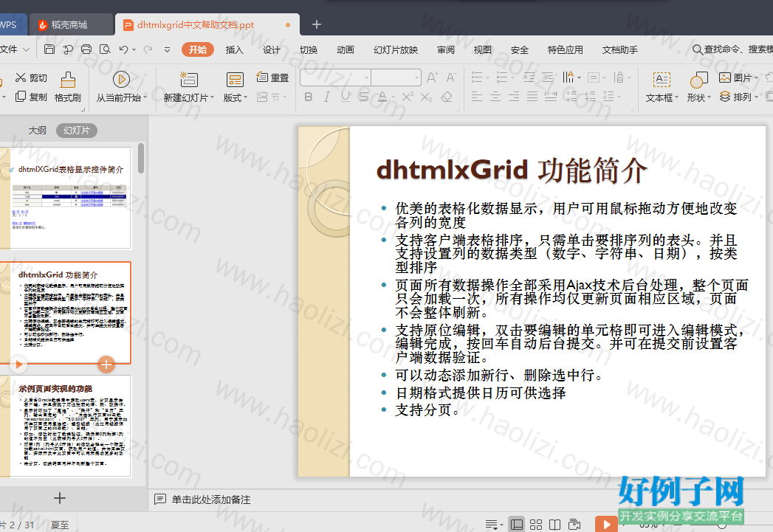Toggle Italic formatting

pos(327,97)
